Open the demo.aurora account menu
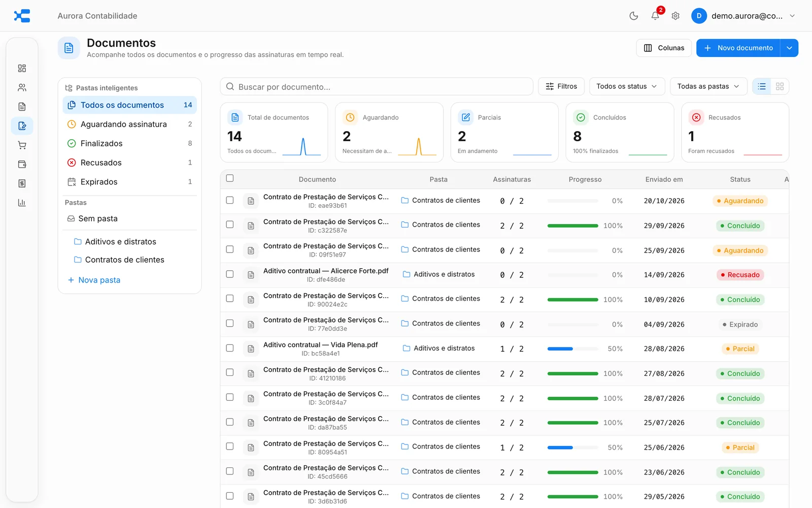Image resolution: width=812 pixels, height=508 pixels. point(743,16)
